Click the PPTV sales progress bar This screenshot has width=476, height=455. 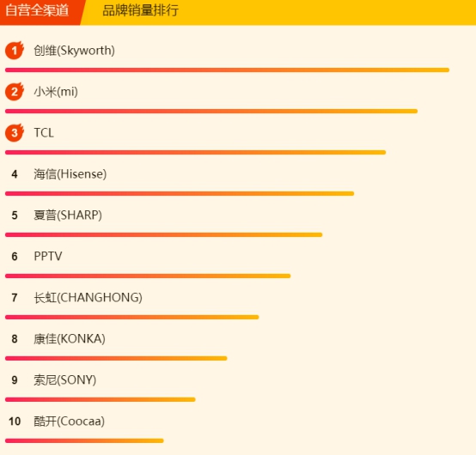[x=148, y=276]
